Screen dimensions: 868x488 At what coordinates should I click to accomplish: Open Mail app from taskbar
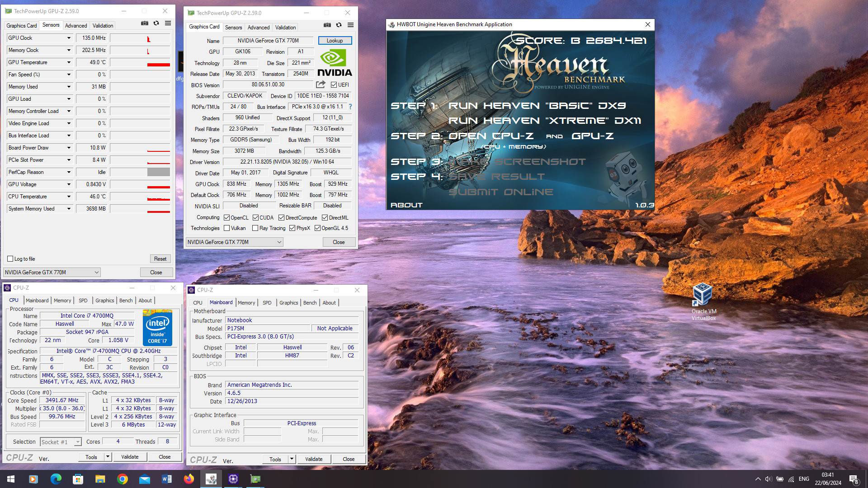click(144, 479)
